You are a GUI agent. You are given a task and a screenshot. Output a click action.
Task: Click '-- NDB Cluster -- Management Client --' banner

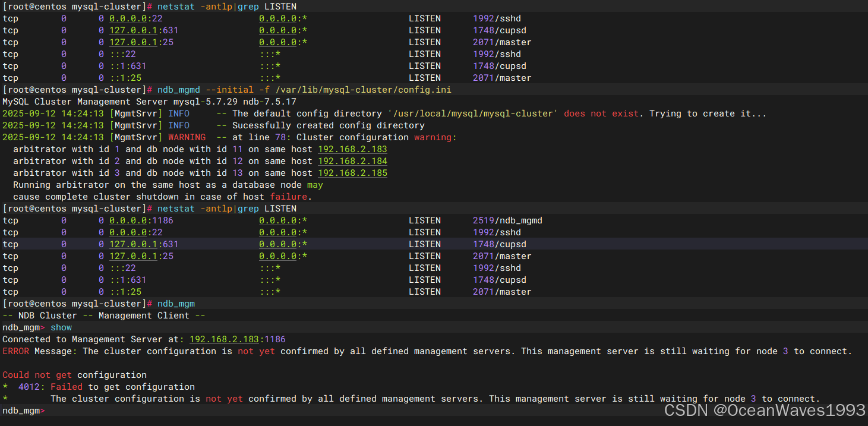point(104,315)
